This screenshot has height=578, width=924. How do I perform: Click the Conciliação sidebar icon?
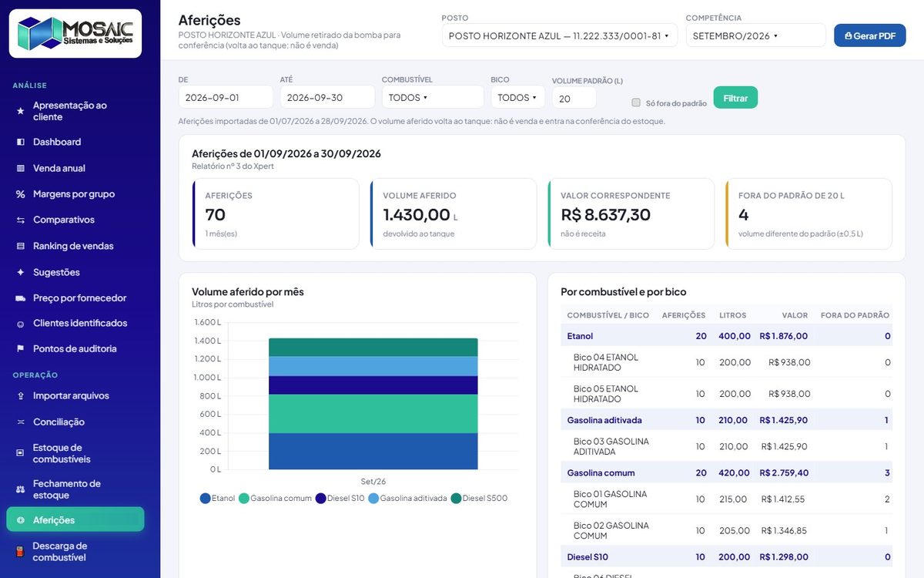pyautogui.click(x=21, y=422)
